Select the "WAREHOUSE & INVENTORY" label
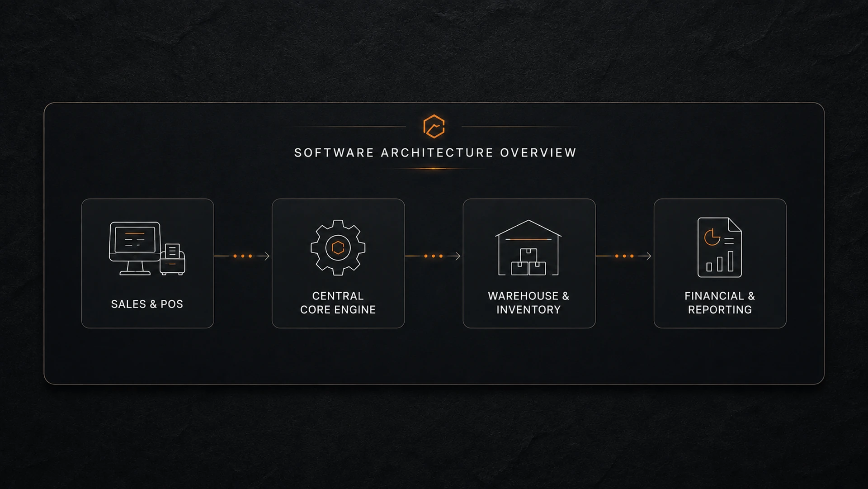The width and height of the screenshot is (868, 489). 528,303
